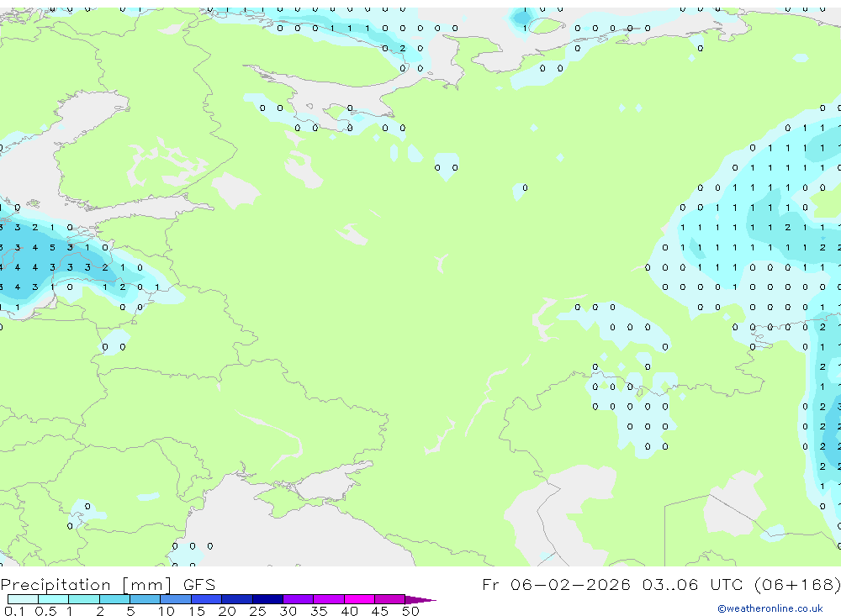The image size is (841, 616).
Task: Pick the 1–2 mm legend swatch
Action: point(84,599)
